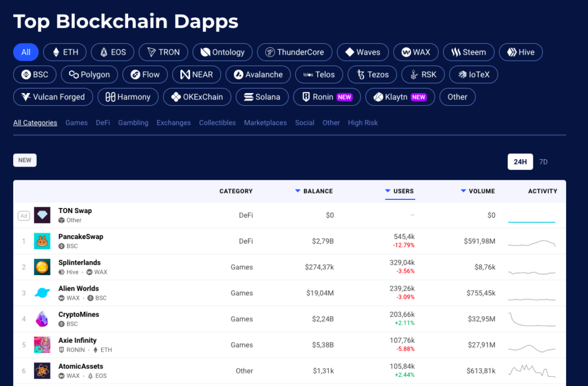This screenshot has width=588, height=386.
Task: Switch to the 7D time range
Action: coord(543,162)
